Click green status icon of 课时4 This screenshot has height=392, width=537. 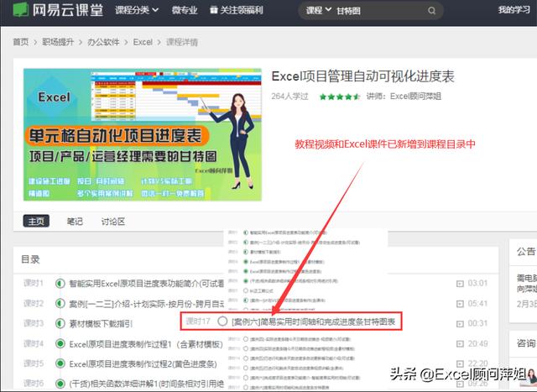tap(60, 343)
